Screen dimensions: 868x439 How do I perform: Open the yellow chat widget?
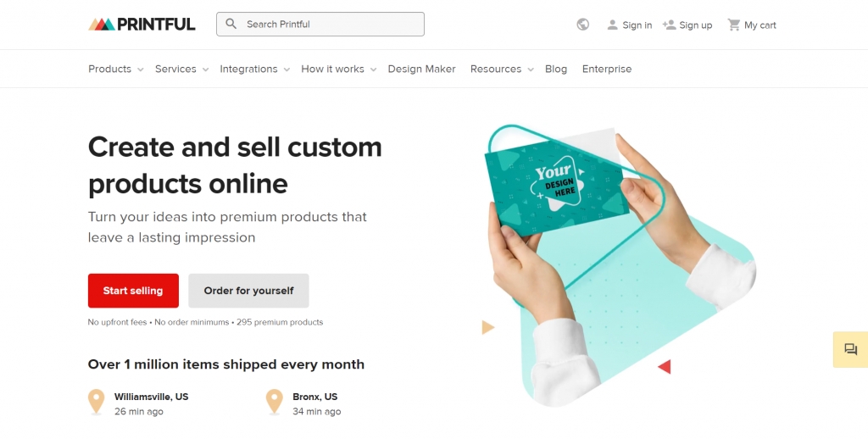click(850, 349)
